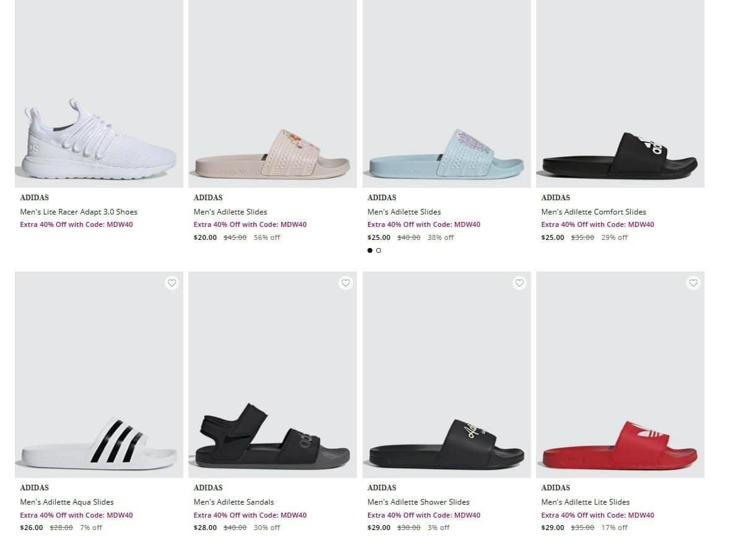Open Men's Lite Racer Adapt 3.0 Shoes link

(79, 212)
